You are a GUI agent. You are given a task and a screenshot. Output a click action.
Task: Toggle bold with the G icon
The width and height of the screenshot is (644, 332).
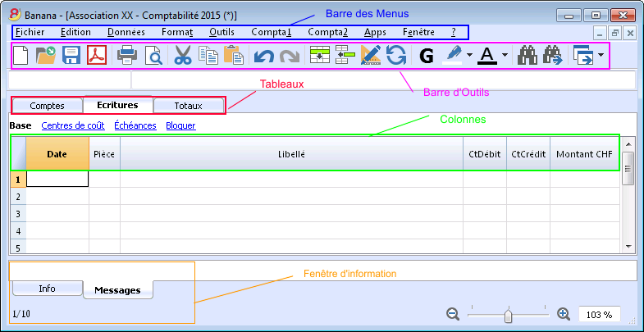pos(427,56)
